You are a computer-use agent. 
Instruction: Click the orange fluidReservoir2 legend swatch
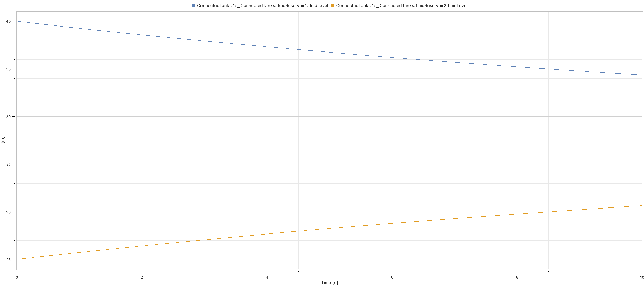click(332, 6)
